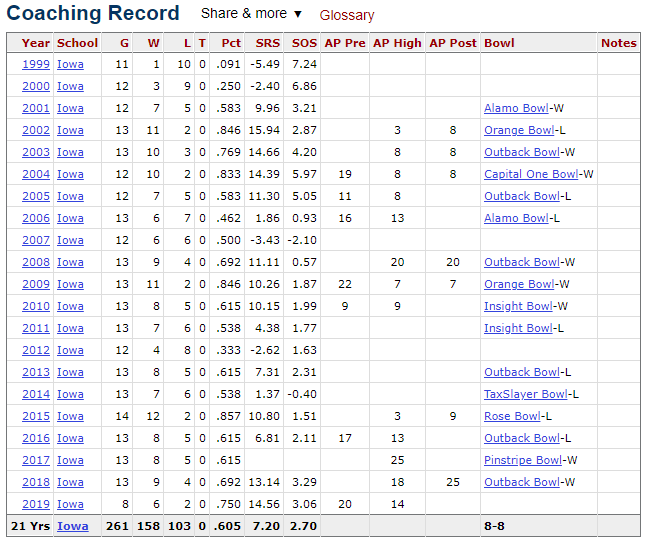
Task: Sort by the Bowl column header
Action: 499,43
